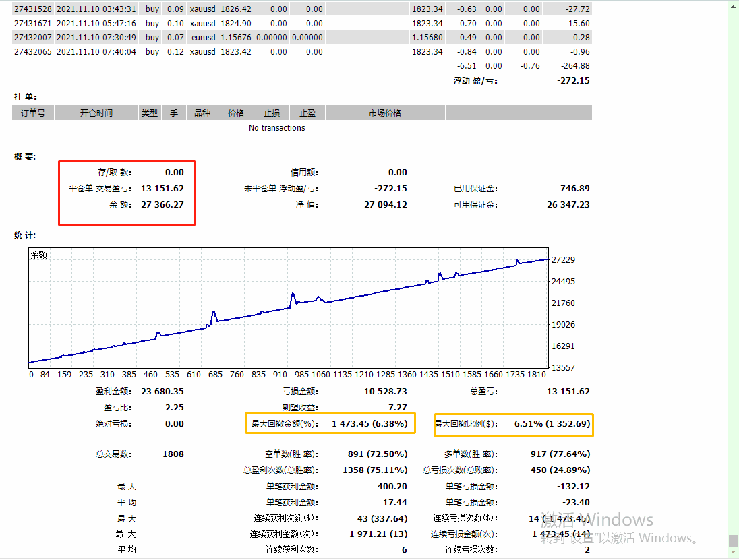Select order number 27431528
The image size is (739, 560).
pyautogui.click(x=34, y=9)
